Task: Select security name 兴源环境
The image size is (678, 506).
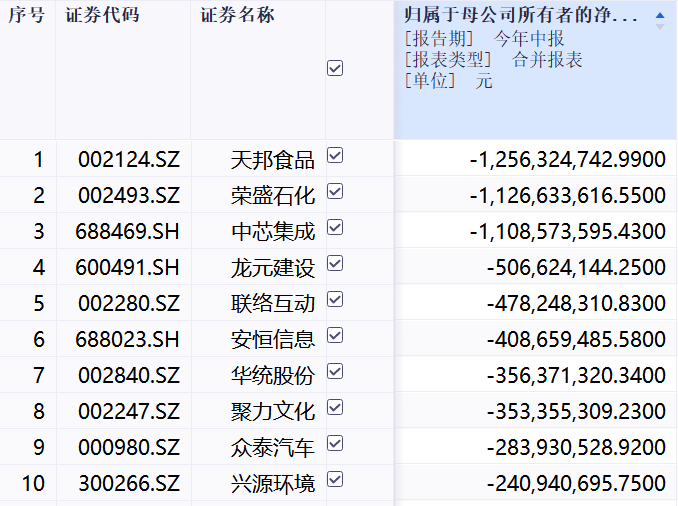Action: click(273, 484)
